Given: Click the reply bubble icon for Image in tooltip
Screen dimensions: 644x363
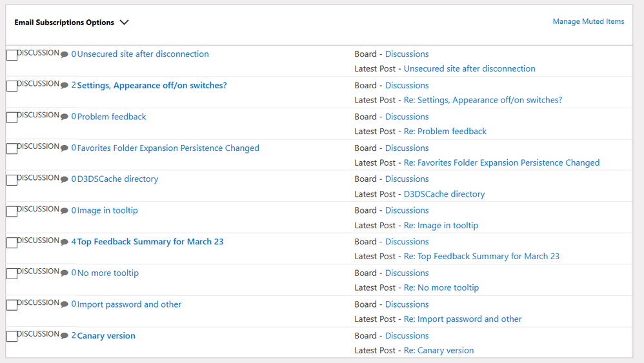Looking at the screenshot, I should click(x=64, y=211).
